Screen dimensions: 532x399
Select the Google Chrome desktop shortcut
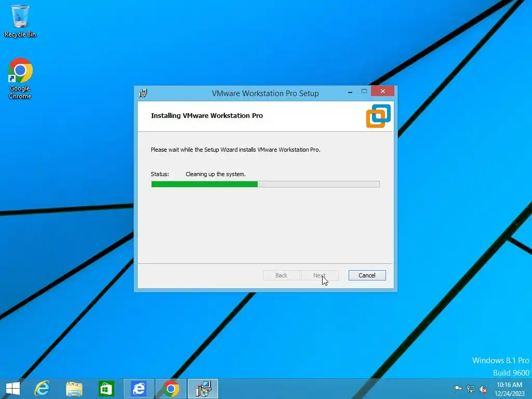[20, 78]
